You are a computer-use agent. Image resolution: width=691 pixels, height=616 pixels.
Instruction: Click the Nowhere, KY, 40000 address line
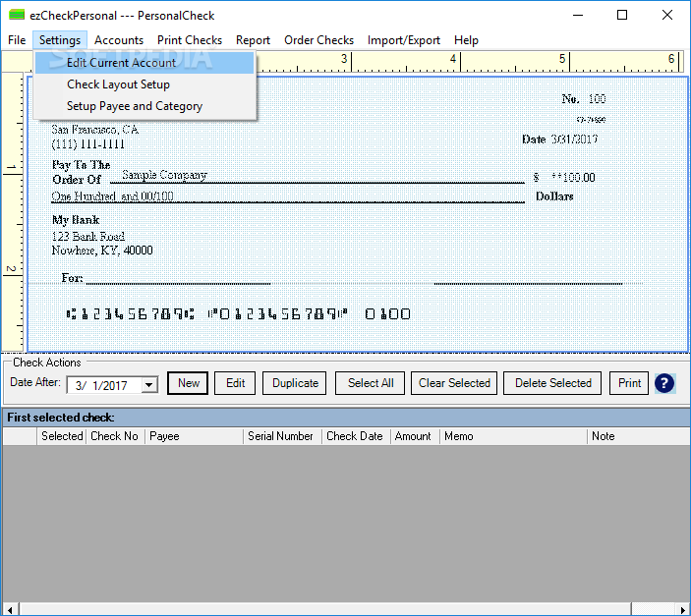pos(102,251)
